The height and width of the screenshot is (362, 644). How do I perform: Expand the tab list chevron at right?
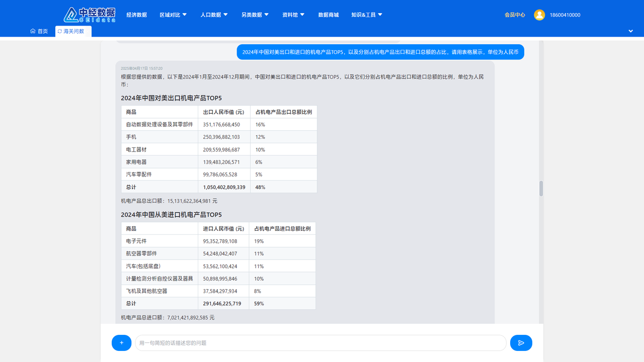[x=630, y=31]
